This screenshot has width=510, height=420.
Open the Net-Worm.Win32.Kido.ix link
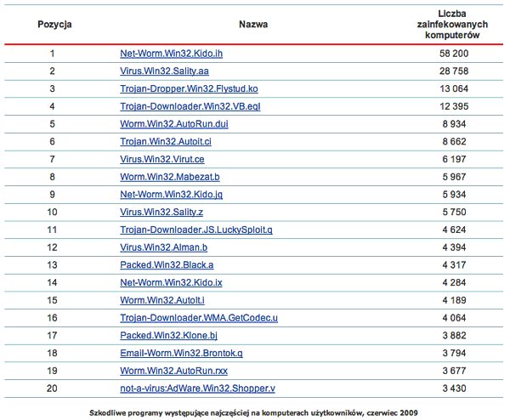[x=171, y=282]
